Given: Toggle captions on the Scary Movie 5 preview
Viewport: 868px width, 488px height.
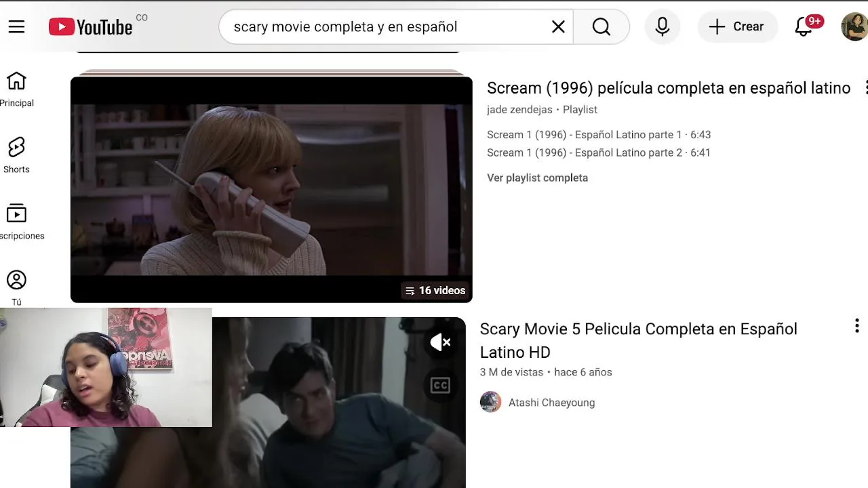Looking at the screenshot, I should (440, 386).
